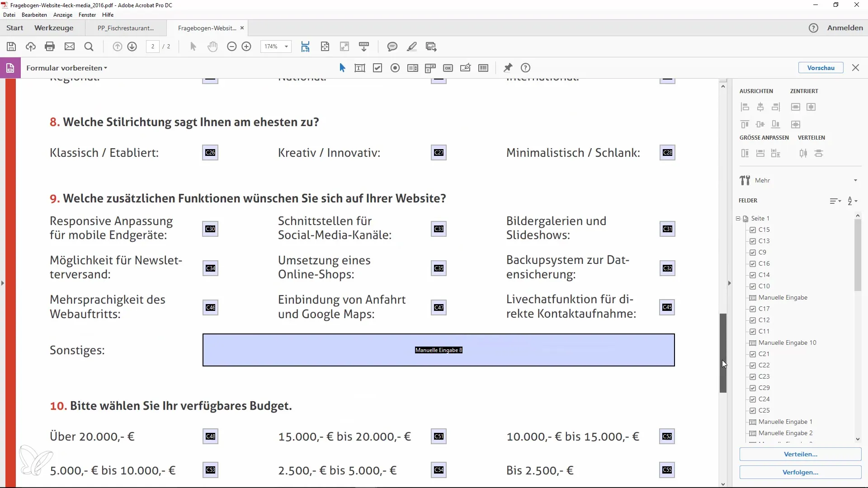Click the page number input box

tap(153, 47)
